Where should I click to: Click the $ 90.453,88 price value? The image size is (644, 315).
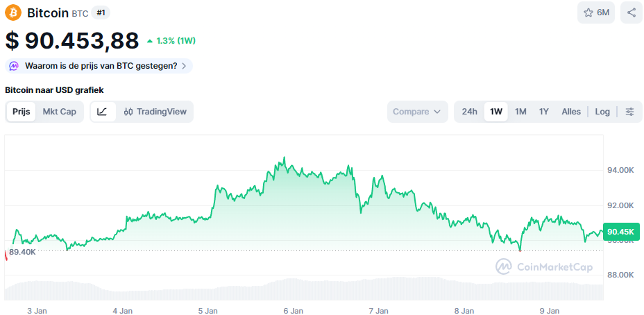[x=72, y=41]
